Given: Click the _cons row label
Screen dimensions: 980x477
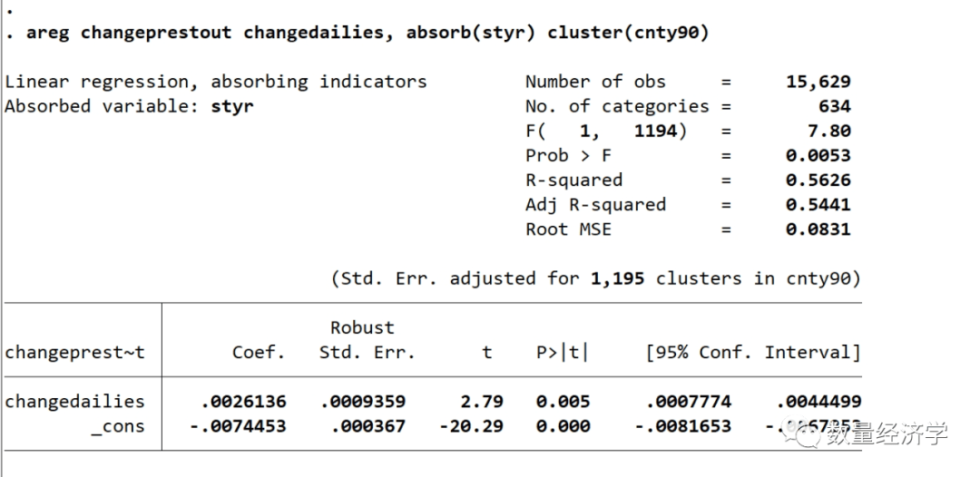Looking at the screenshot, I should click(117, 425).
